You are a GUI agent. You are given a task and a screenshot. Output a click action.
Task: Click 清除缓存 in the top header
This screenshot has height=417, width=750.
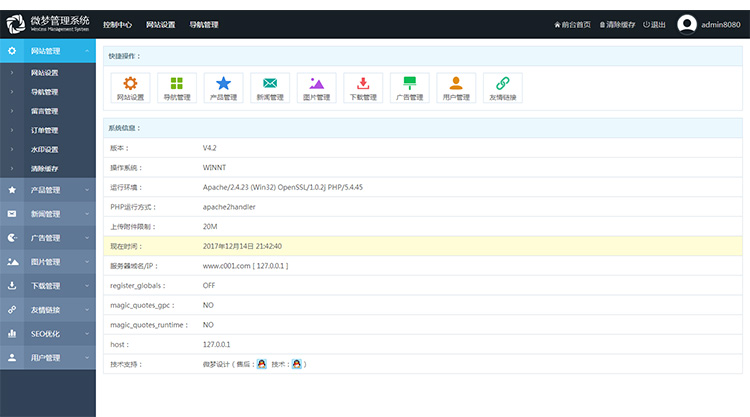(x=618, y=24)
